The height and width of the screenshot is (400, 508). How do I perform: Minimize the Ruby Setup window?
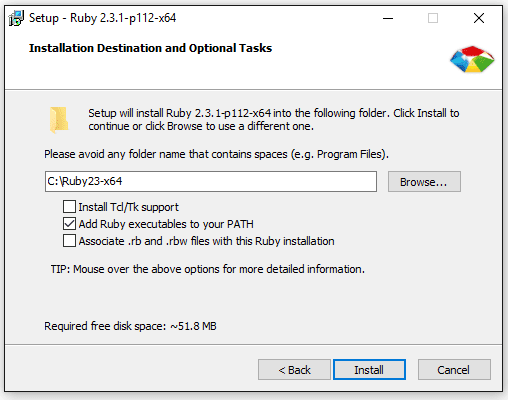pos(388,18)
